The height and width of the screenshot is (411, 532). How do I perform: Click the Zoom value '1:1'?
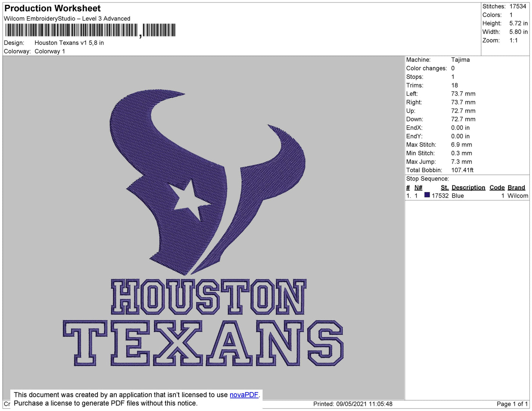(514, 40)
